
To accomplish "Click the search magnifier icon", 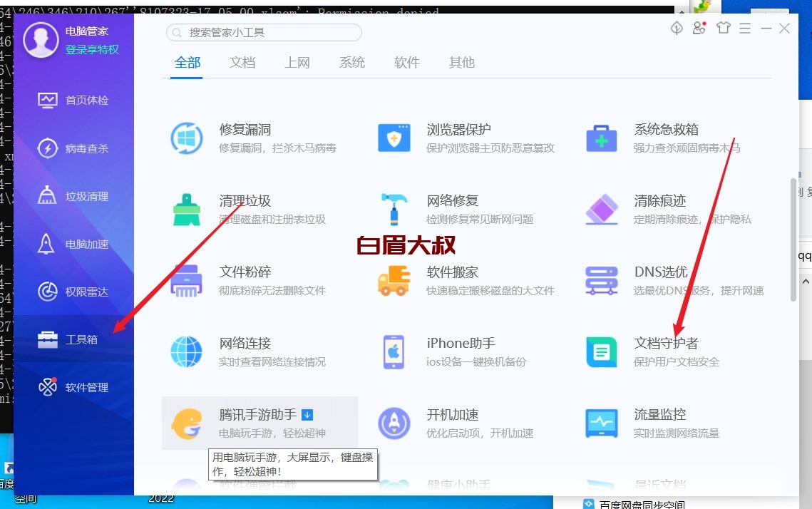I will [x=177, y=33].
